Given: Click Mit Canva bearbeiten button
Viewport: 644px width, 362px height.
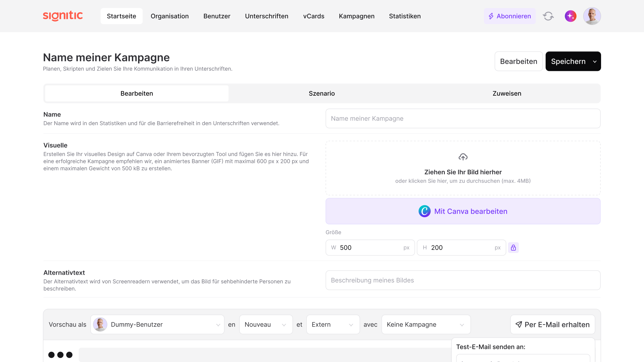Looking at the screenshot, I should (x=463, y=211).
